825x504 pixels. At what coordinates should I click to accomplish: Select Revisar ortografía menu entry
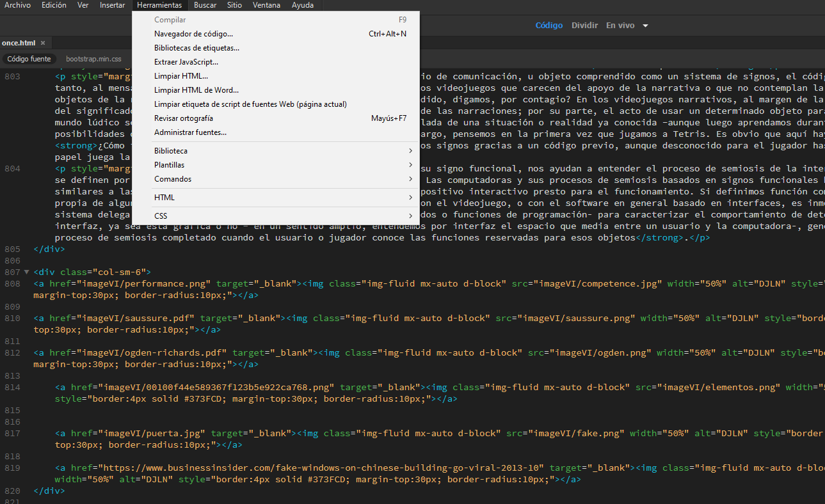pos(184,118)
